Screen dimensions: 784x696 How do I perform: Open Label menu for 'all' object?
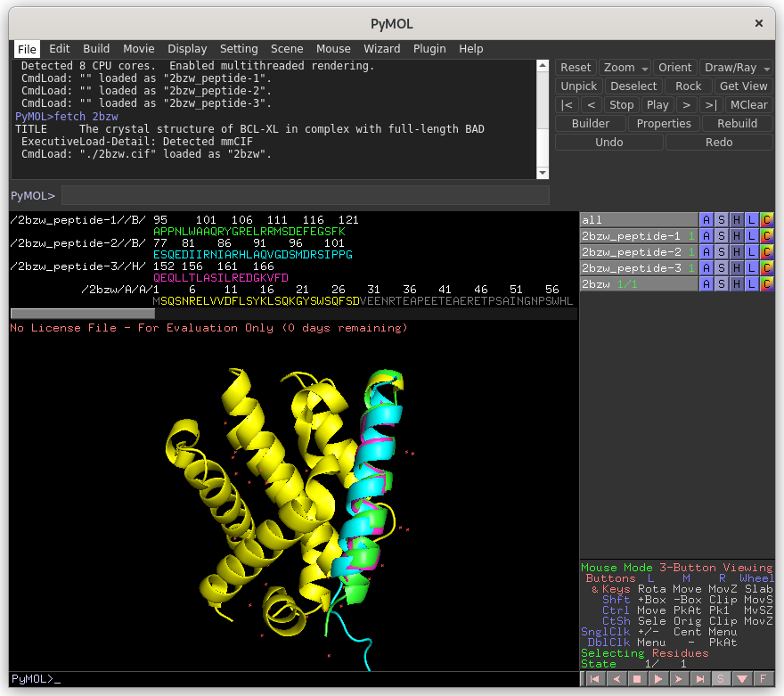click(x=752, y=219)
